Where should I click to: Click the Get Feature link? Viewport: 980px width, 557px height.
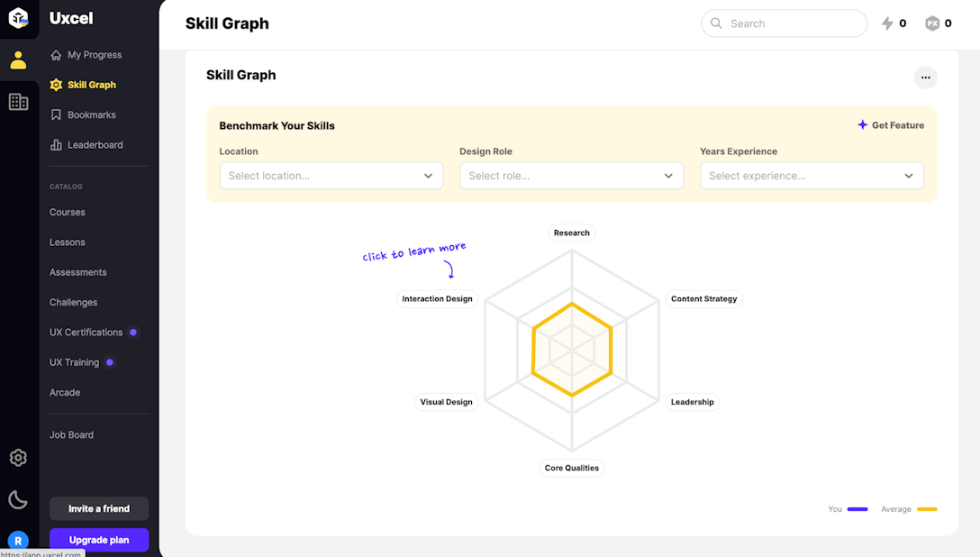point(891,125)
